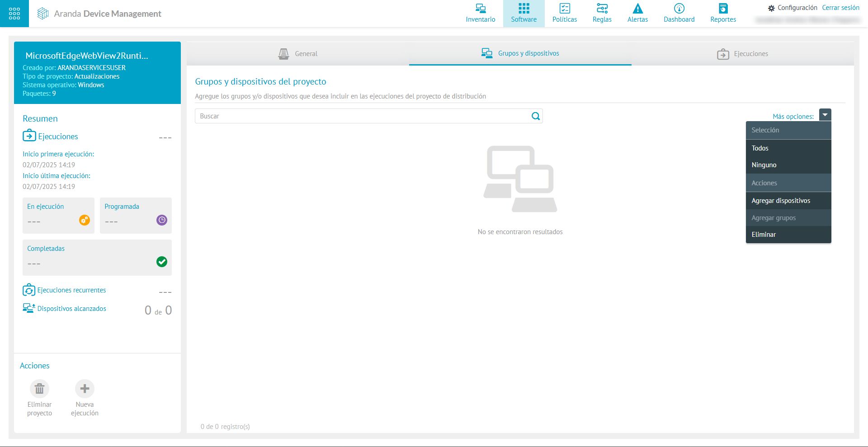The image size is (868, 447).
Task: Select Agregar dispositivos action
Action: click(x=788, y=201)
